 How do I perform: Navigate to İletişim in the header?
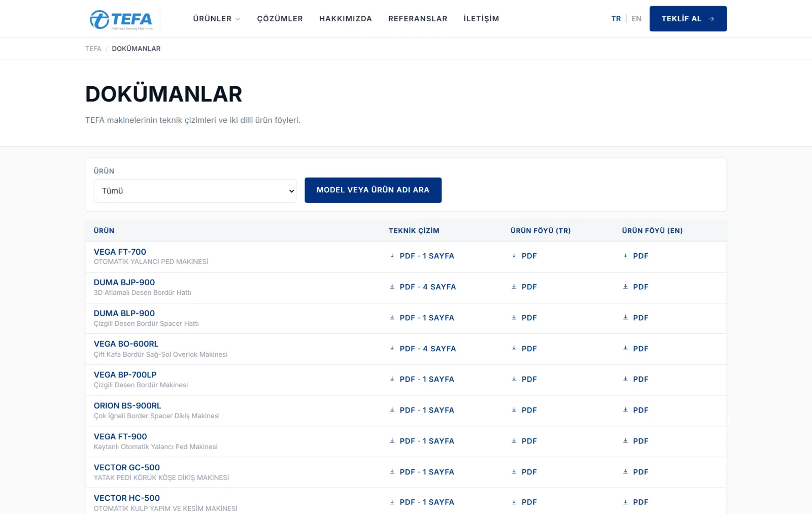pos(481,19)
